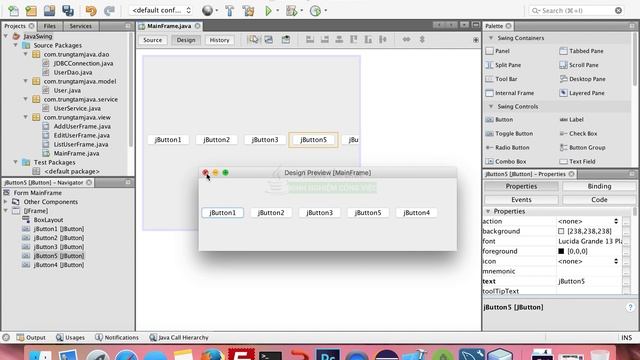Viewport: 640px width, 360px height.
Task: Click the Clean and Build icon
Action: tap(249, 11)
